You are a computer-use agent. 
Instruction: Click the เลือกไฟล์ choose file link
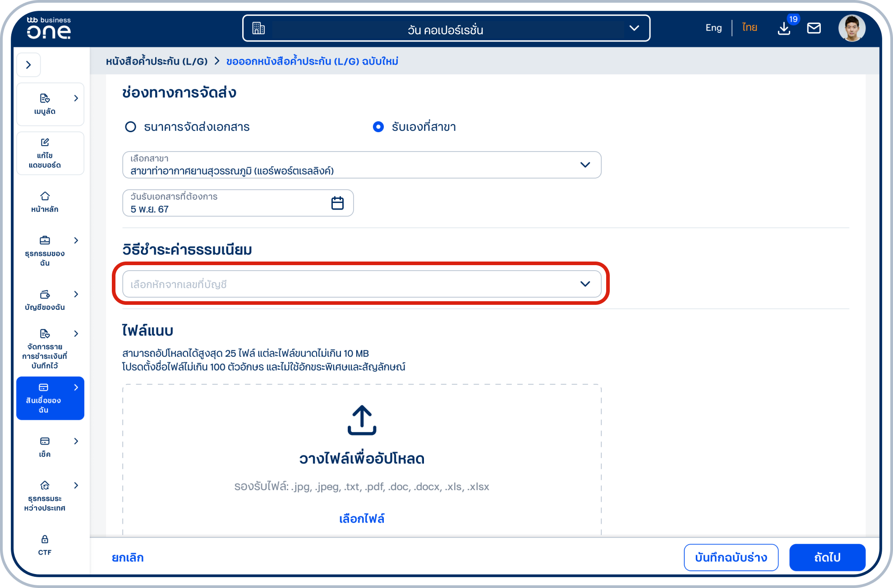[362, 519]
